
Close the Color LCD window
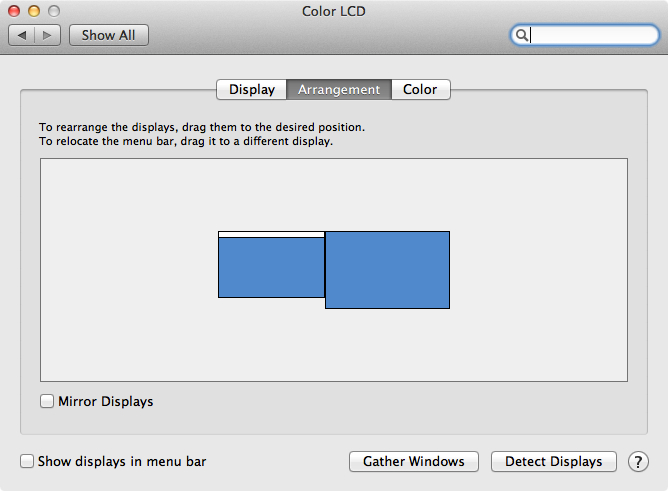(14, 11)
